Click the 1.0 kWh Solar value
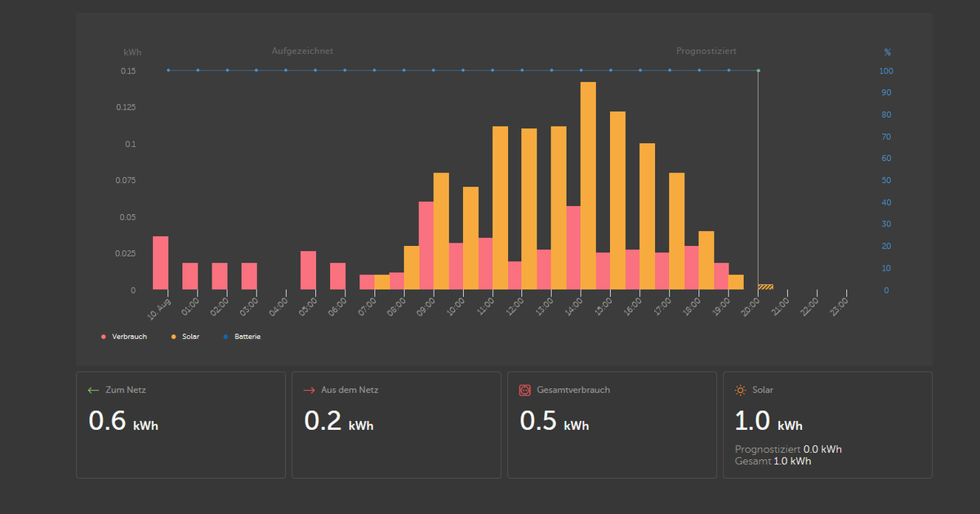This screenshot has height=514, width=980. click(x=768, y=421)
